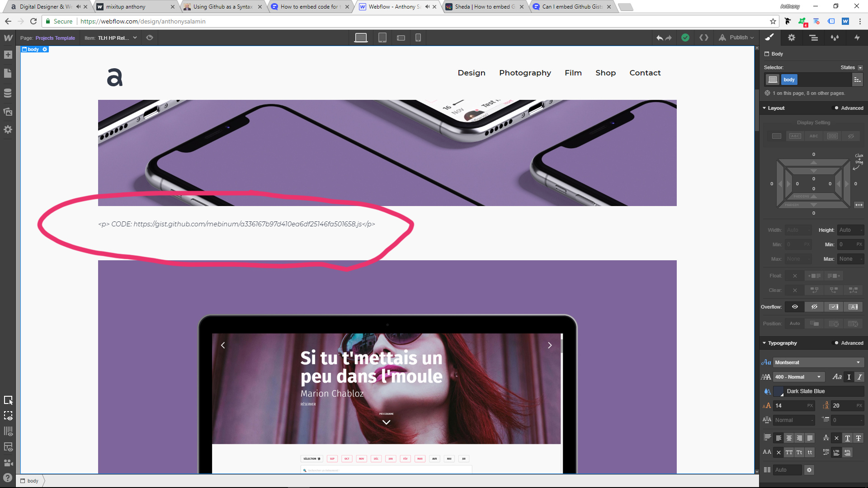Switch to tablet device preview

tap(382, 38)
